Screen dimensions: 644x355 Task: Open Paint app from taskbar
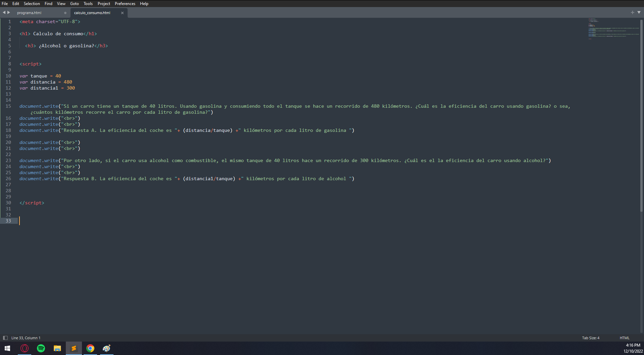(x=107, y=348)
